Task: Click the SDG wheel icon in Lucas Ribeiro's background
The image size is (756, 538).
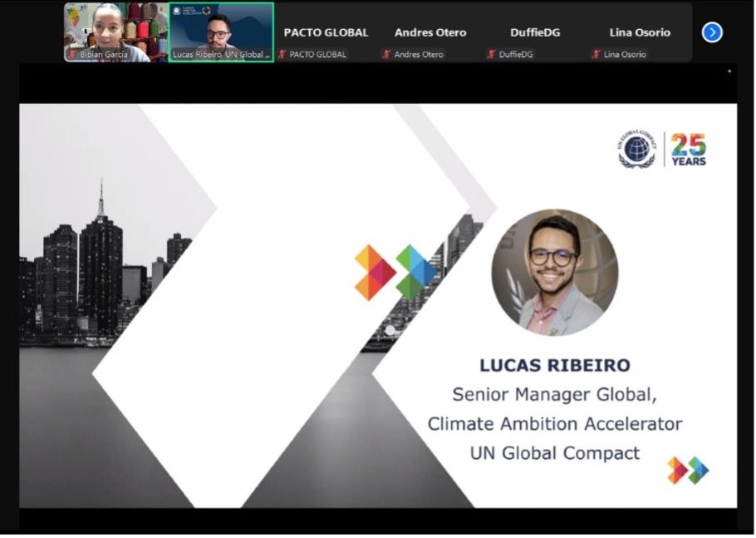Action: click(207, 11)
